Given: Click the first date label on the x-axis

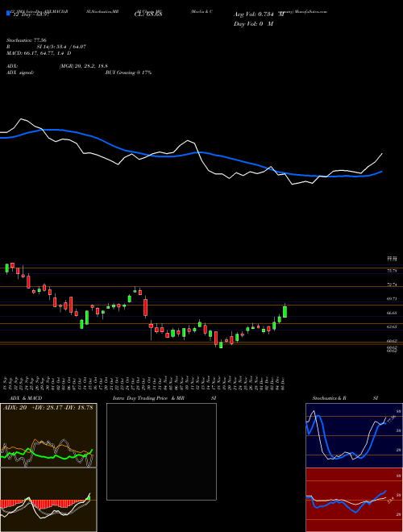Looking at the screenshot, I should (7, 384).
